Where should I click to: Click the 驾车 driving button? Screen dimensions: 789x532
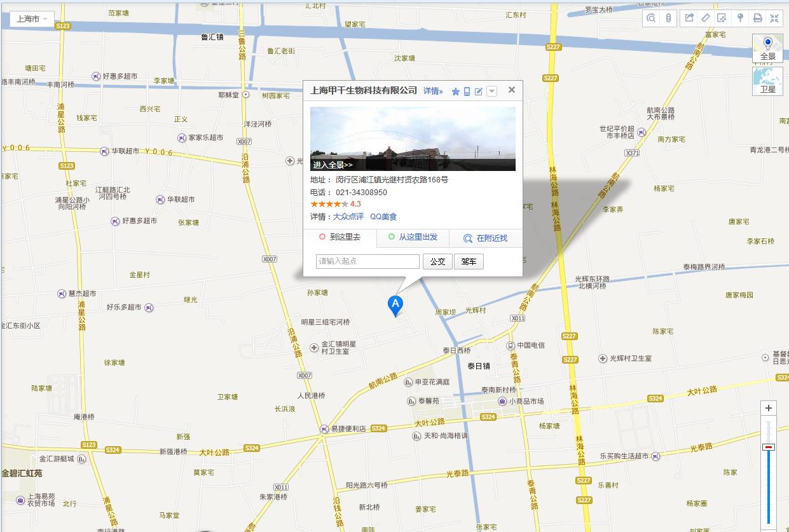(469, 261)
